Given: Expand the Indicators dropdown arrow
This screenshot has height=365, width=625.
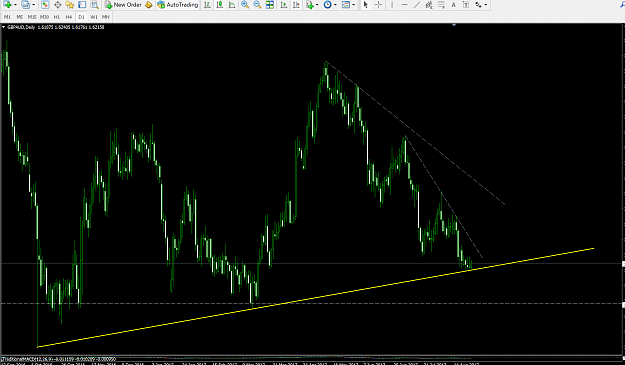Looking at the screenshot, I should (317, 5).
